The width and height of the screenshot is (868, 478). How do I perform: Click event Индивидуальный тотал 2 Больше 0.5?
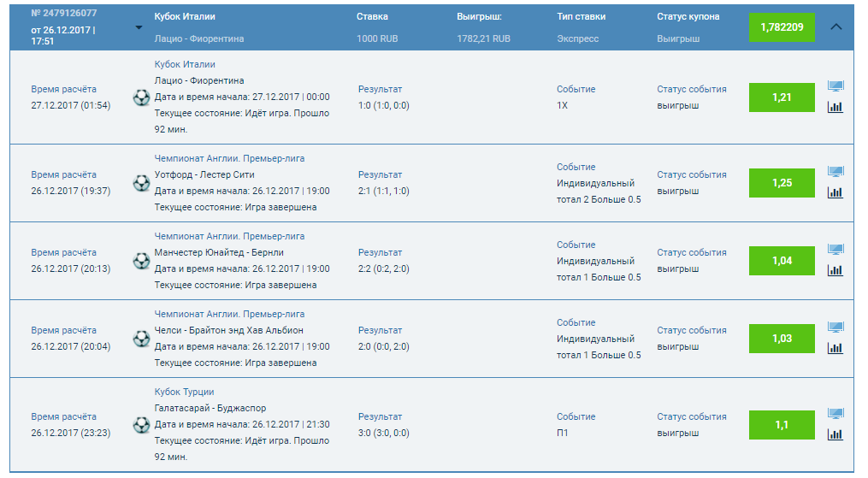pyautogui.click(x=599, y=192)
